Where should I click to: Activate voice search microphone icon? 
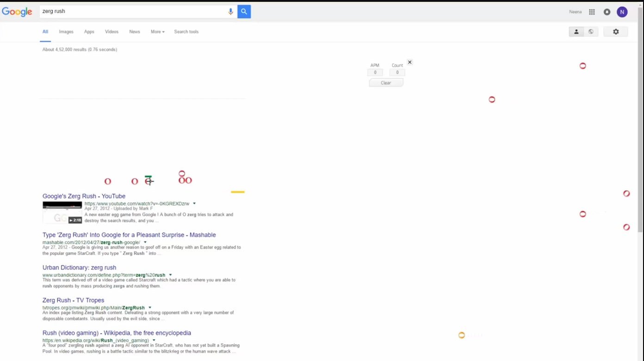click(x=230, y=12)
